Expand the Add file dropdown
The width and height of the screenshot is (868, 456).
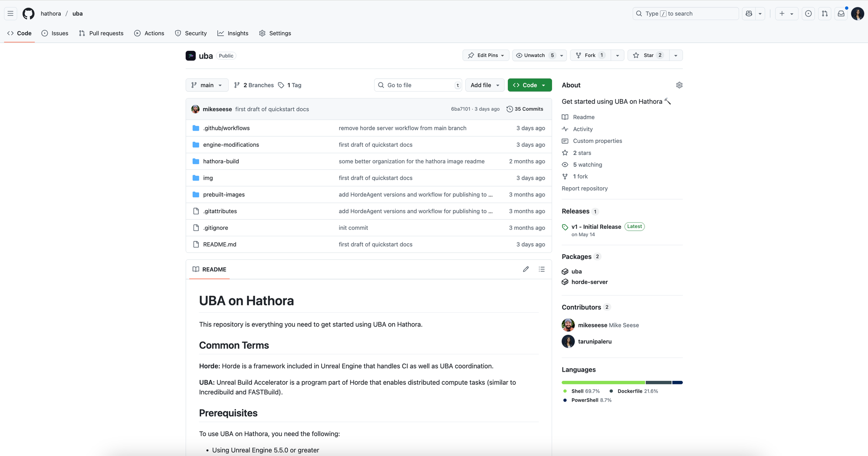(x=485, y=85)
